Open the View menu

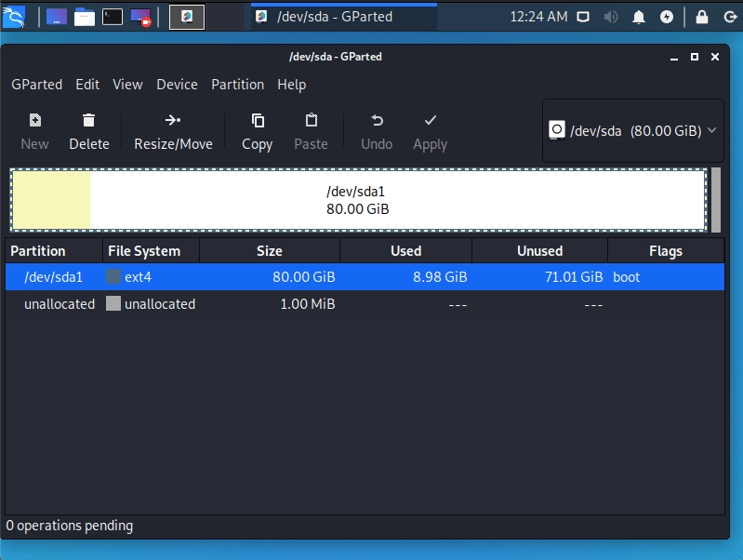pyautogui.click(x=127, y=85)
